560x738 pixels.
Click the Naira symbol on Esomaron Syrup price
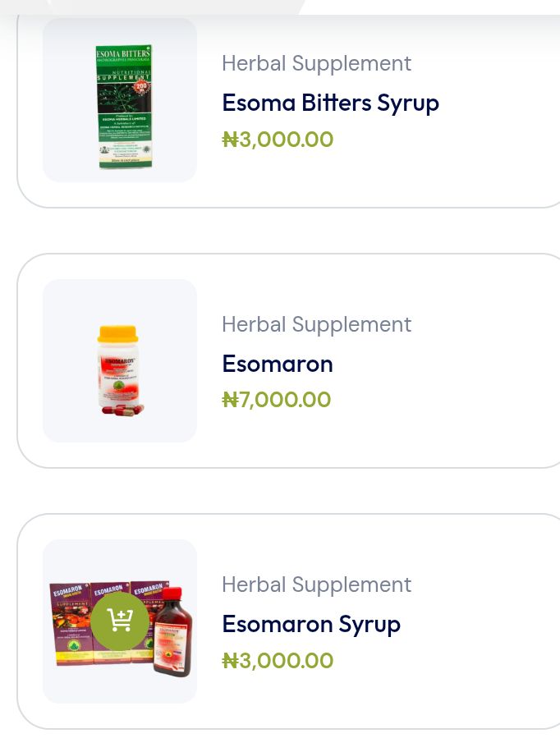[x=230, y=662]
